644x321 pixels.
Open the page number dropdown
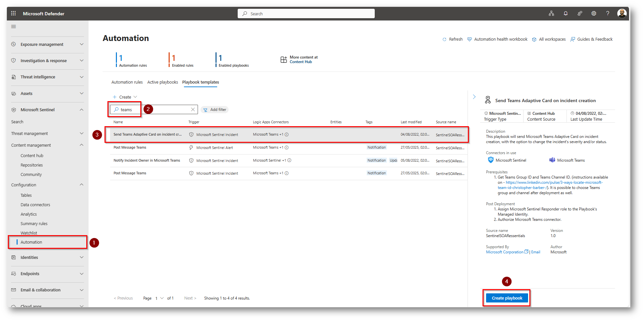coord(159,298)
